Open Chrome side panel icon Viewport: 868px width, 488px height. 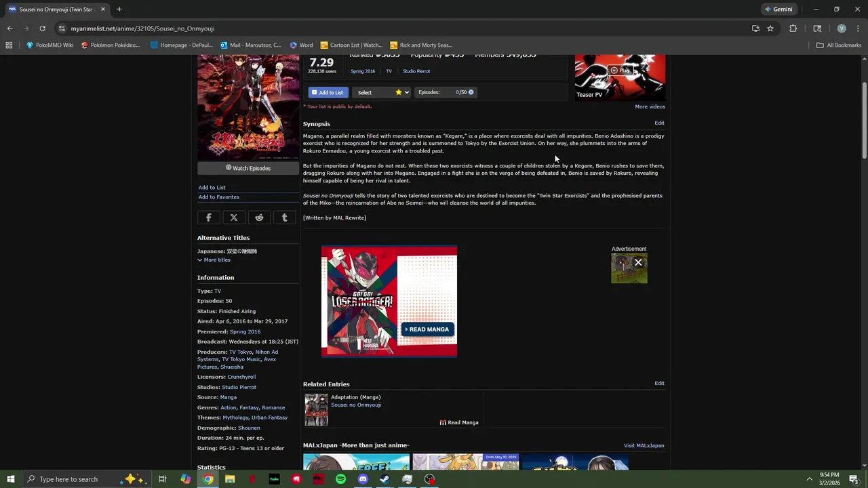point(817,28)
